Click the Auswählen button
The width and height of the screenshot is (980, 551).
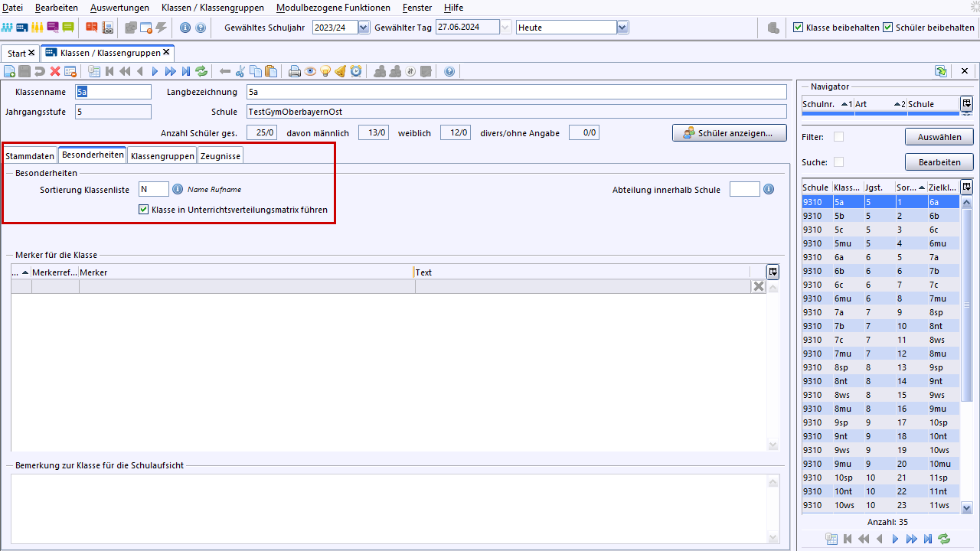click(939, 138)
